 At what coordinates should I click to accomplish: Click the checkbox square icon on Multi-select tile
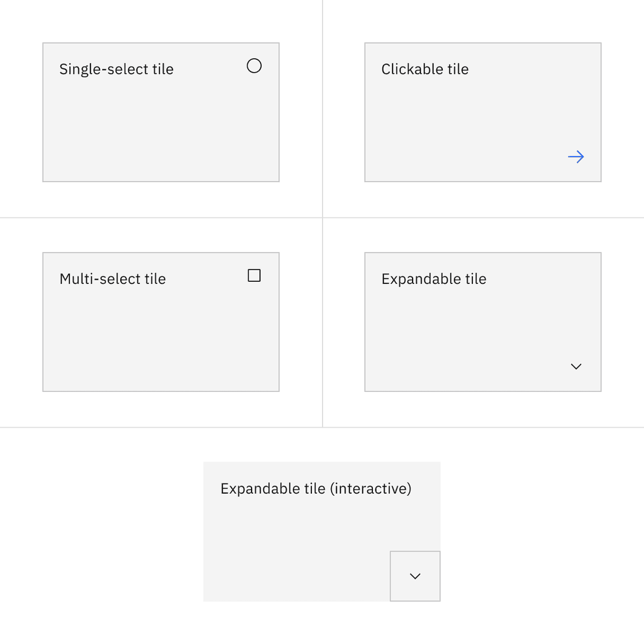coord(254,275)
